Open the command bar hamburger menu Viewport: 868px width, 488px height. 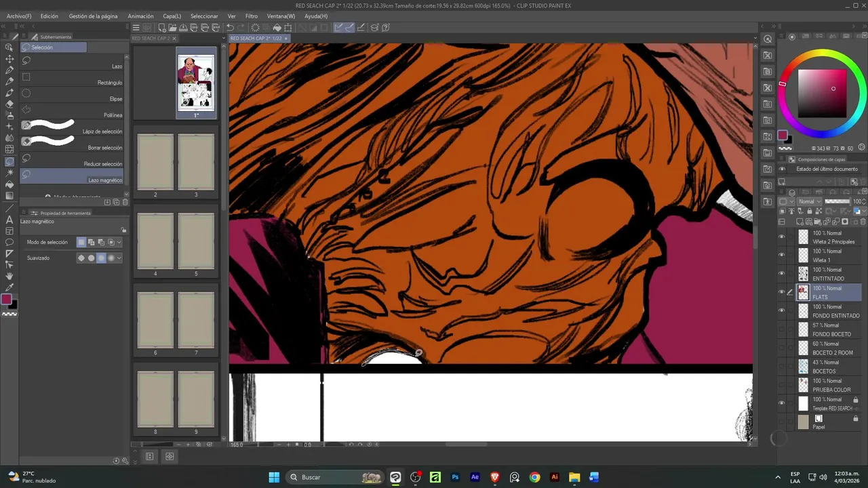136,28
